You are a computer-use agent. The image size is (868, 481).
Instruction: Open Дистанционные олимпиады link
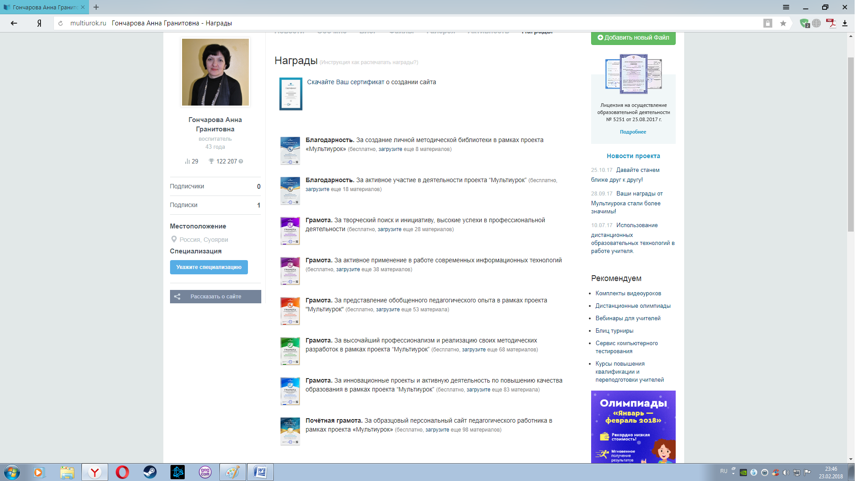point(633,306)
